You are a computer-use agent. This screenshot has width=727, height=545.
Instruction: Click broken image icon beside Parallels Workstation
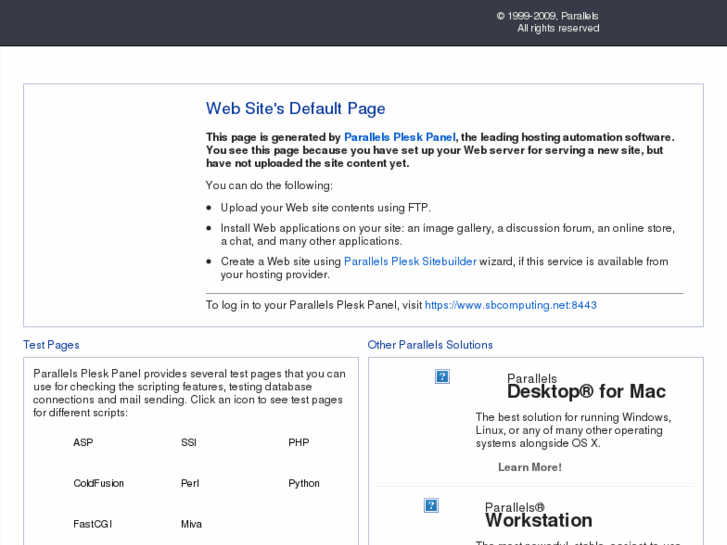[x=431, y=506]
